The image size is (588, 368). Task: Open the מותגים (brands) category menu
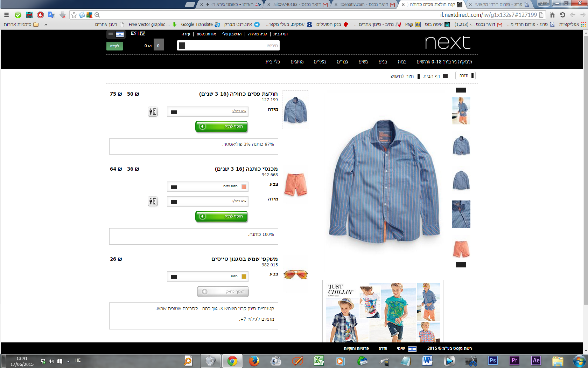(297, 62)
